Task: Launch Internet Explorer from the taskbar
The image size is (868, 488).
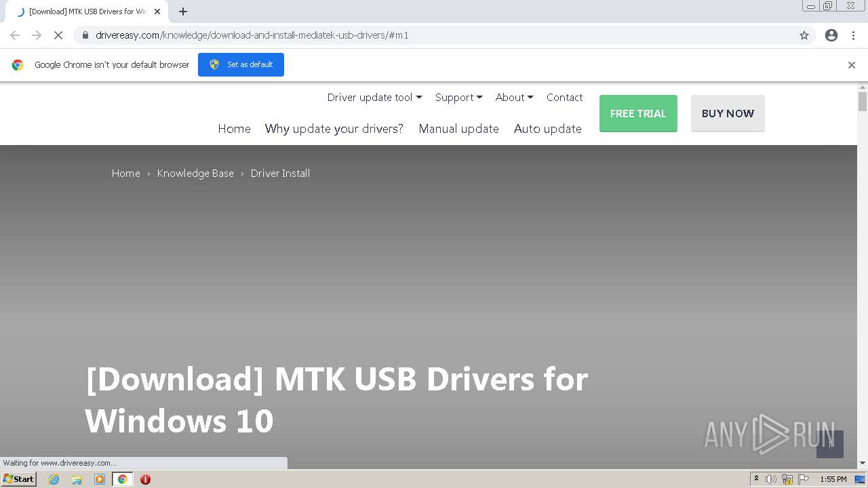Action: [x=54, y=479]
